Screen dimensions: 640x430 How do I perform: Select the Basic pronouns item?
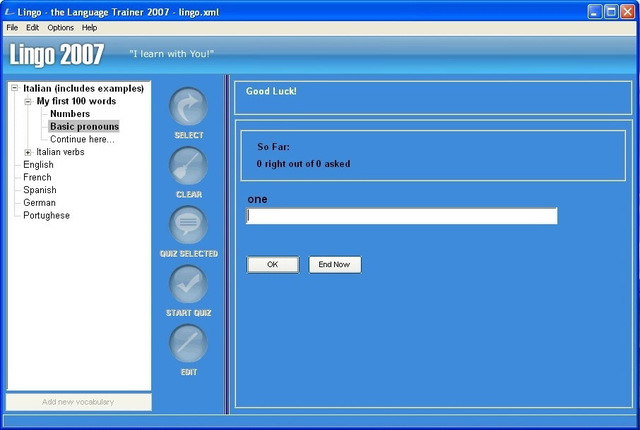tap(84, 126)
